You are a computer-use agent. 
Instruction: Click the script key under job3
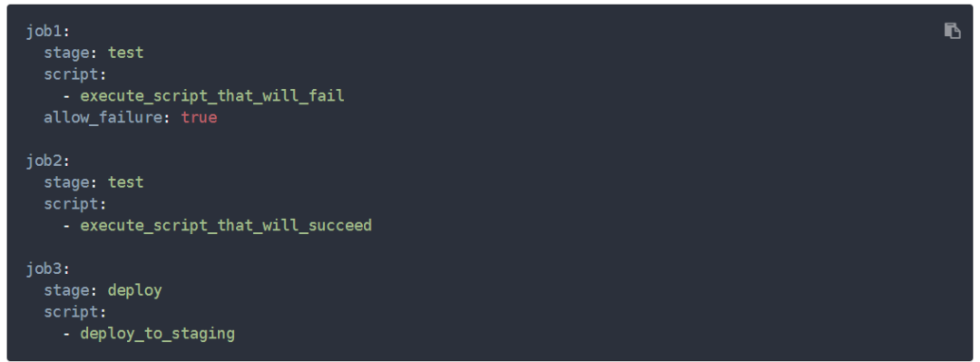[x=72, y=312]
